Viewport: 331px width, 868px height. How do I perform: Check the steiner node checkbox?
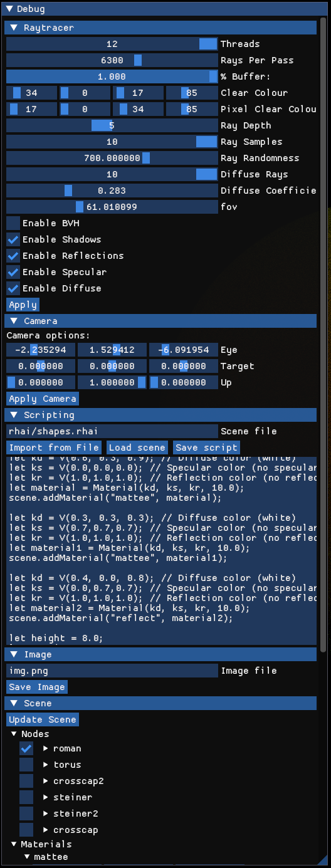(26, 797)
